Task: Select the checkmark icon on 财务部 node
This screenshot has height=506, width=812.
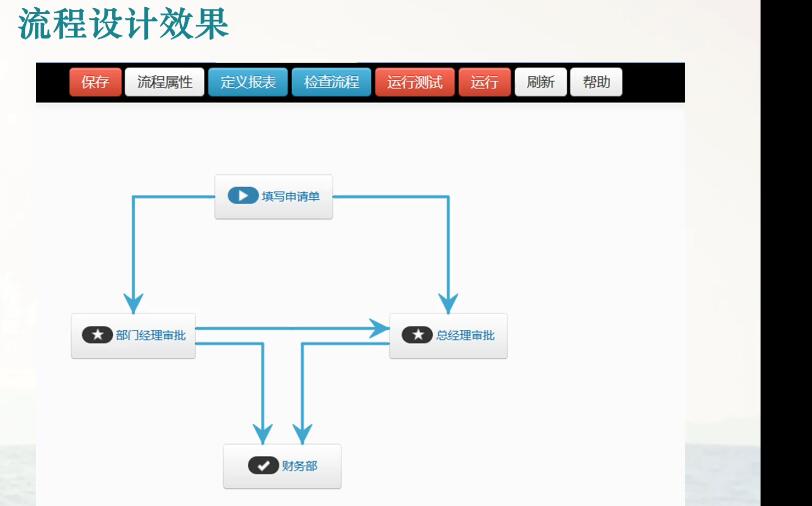Action: pyautogui.click(x=263, y=466)
